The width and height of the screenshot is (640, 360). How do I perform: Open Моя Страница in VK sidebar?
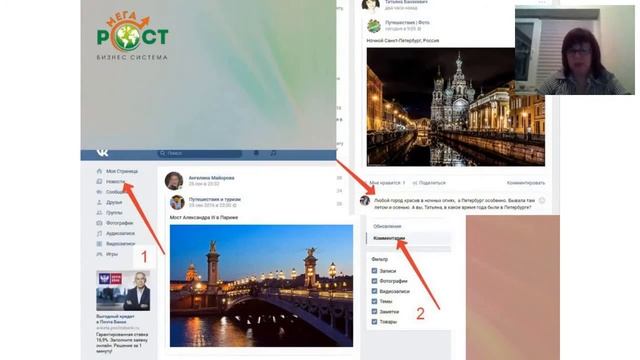tap(122, 171)
